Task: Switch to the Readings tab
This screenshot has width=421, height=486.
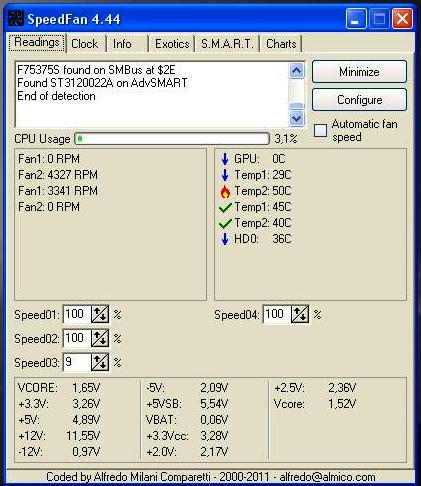Action: point(37,42)
